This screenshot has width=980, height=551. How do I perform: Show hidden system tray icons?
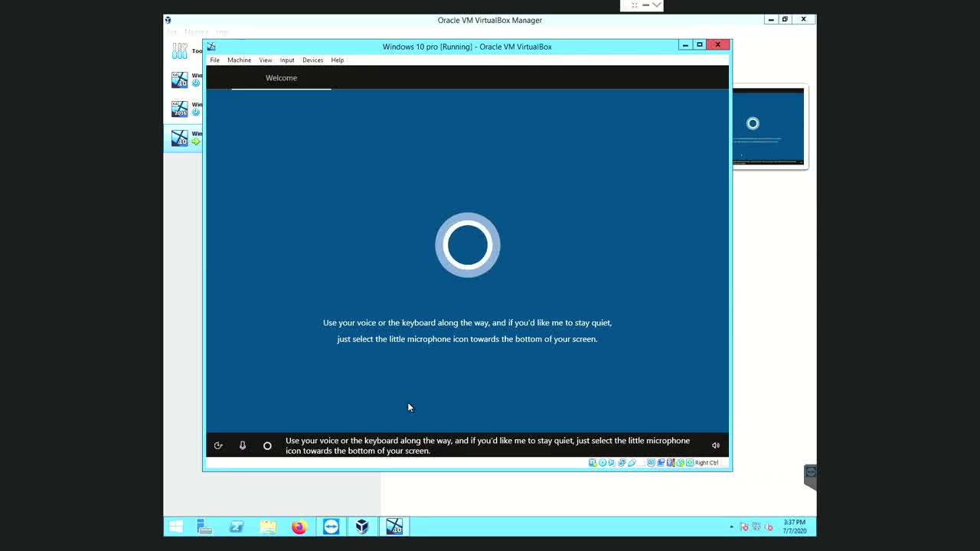click(x=731, y=527)
